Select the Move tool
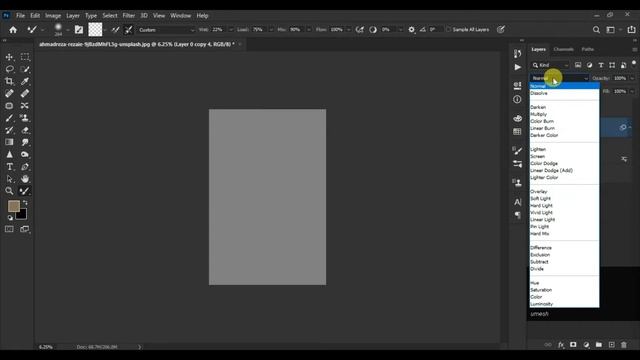Image resolution: width=640 pixels, height=360 pixels. [x=9, y=57]
